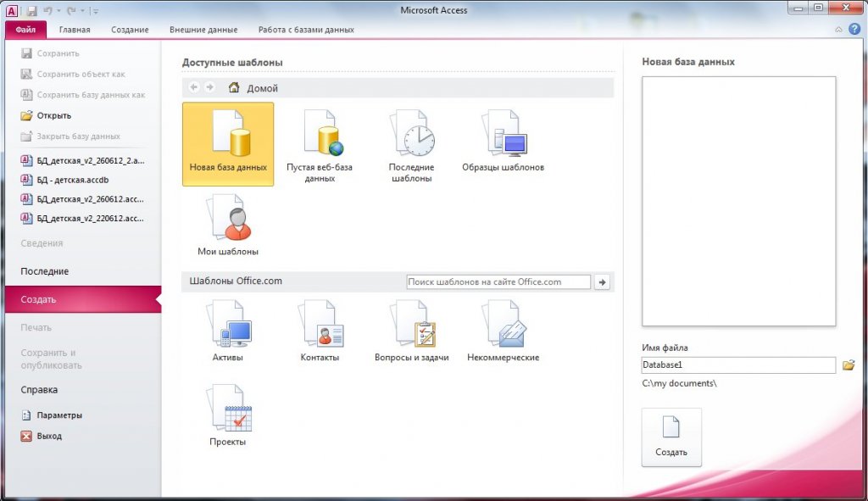
Task: Click the Save icon in quick access toolbar
Action: (31, 10)
